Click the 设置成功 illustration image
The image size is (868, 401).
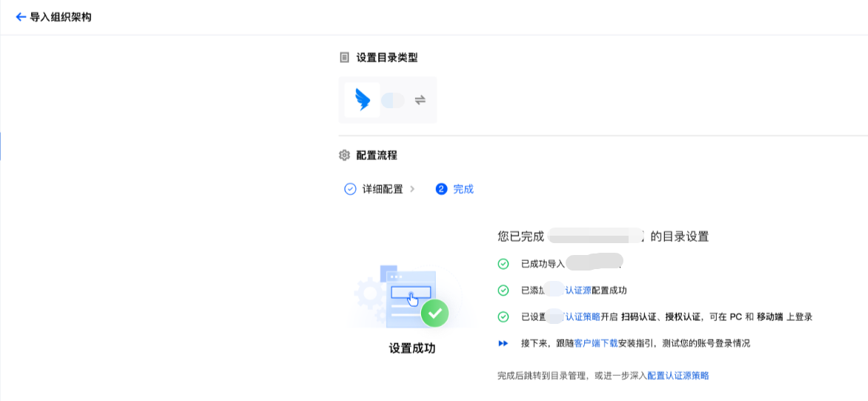pos(411,296)
